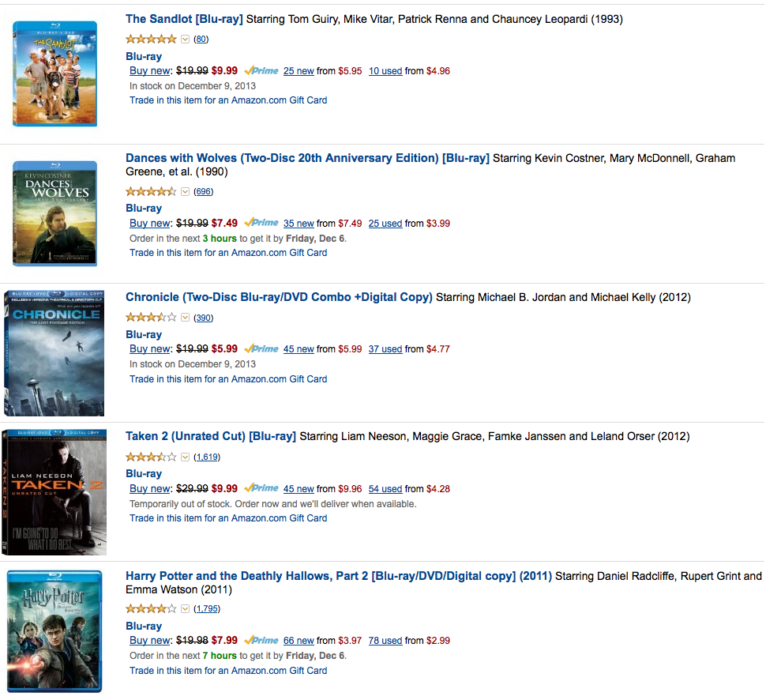Trade in Harry Potter for a Gift Card
This screenshot has width=766, height=700.
(228, 671)
